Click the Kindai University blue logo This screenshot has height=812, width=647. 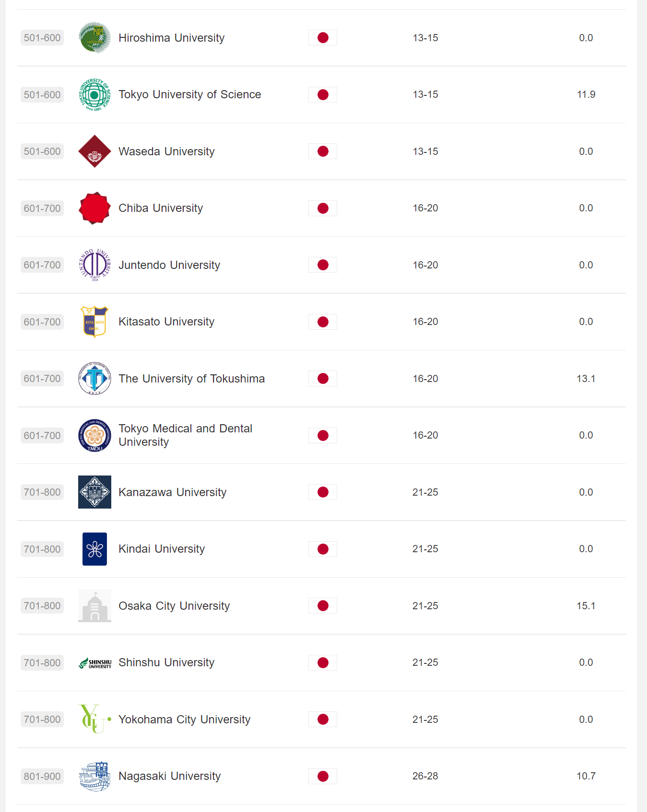coord(94,549)
